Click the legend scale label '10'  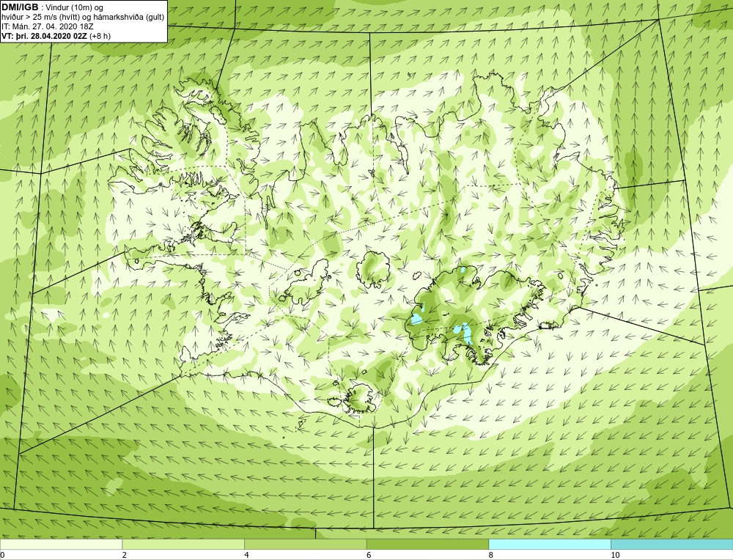click(615, 555)
